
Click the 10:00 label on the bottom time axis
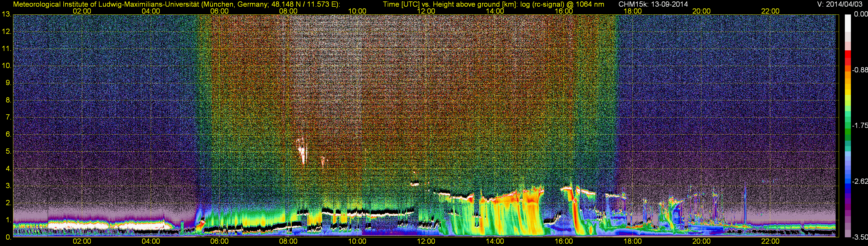tap(357, 241)
